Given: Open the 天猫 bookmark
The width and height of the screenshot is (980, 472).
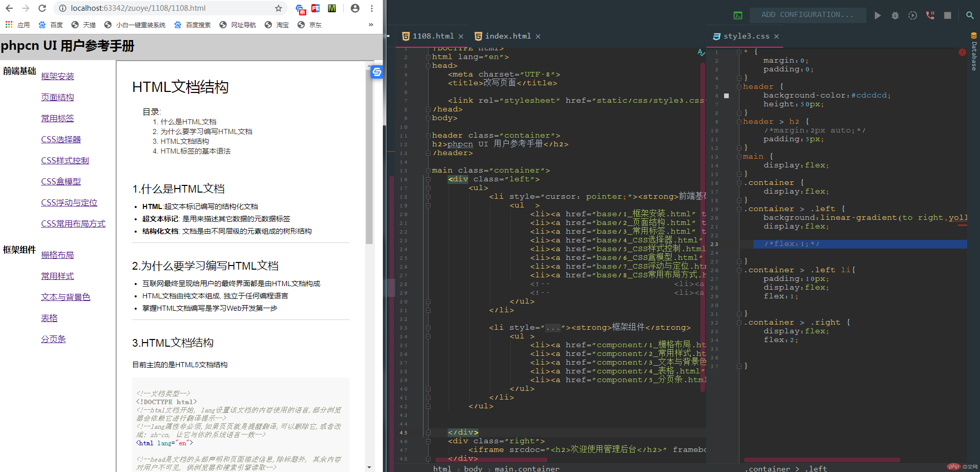Looking at the screenshot, I should coord(83,25).
